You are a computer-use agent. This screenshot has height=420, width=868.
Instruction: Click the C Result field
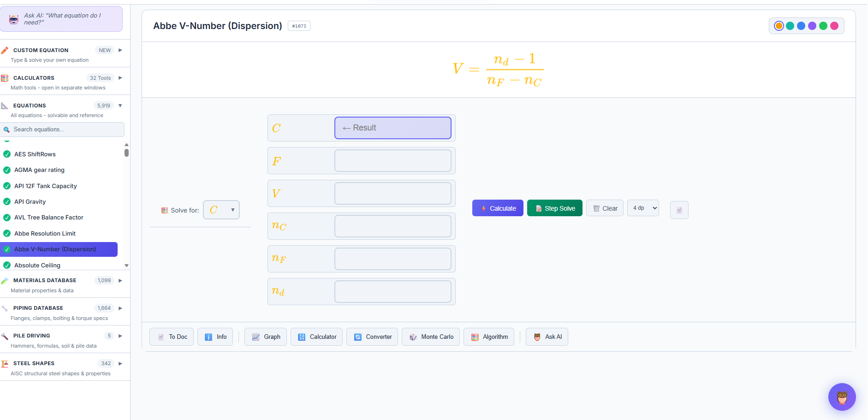click(393, 128)
